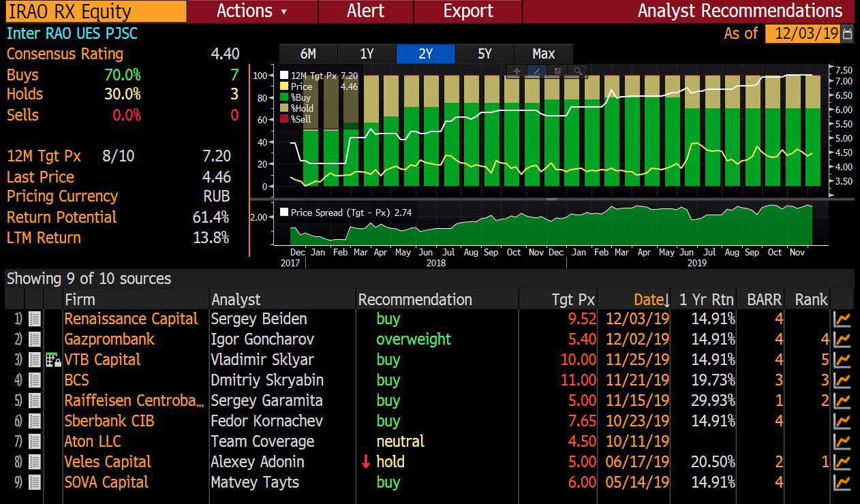Open VTB Capital firm link

click(102, 360)
